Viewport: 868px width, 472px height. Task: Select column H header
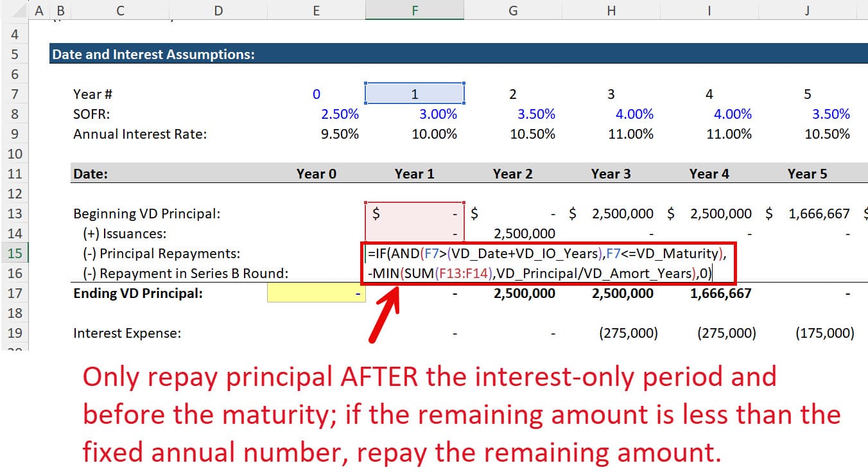click(x=611, y=10)
